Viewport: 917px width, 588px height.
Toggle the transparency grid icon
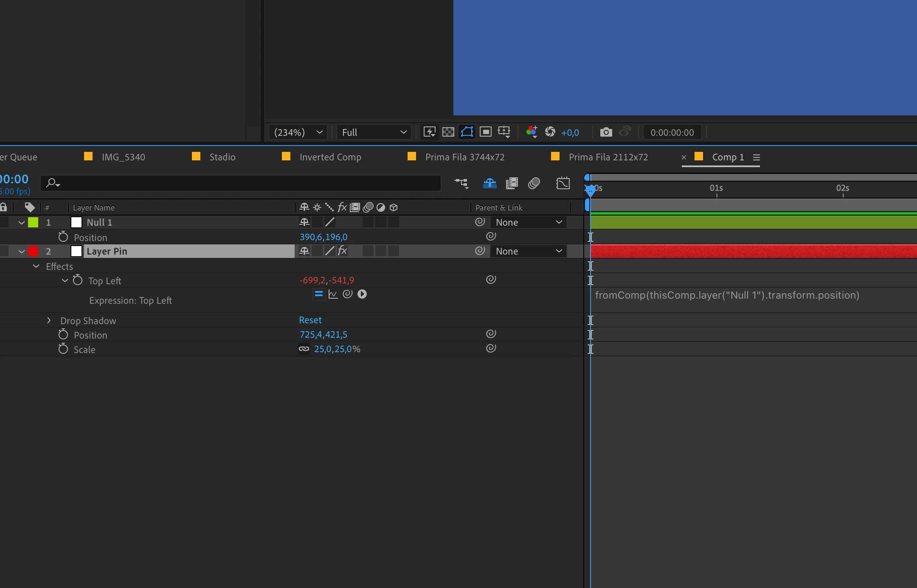pyautogui.click(x=448, y=132)
